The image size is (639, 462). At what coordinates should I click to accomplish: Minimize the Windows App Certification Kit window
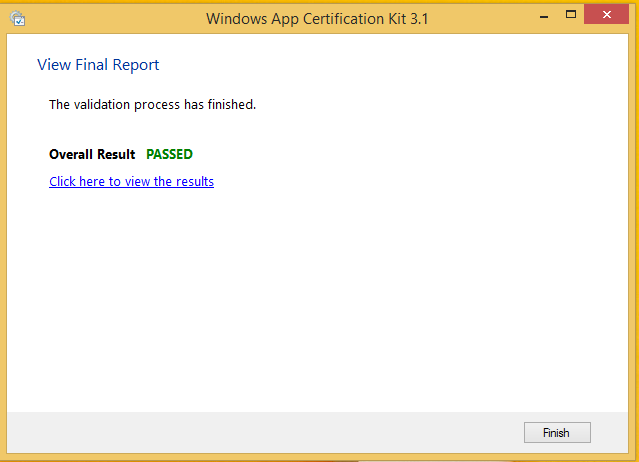click(544, 17)
